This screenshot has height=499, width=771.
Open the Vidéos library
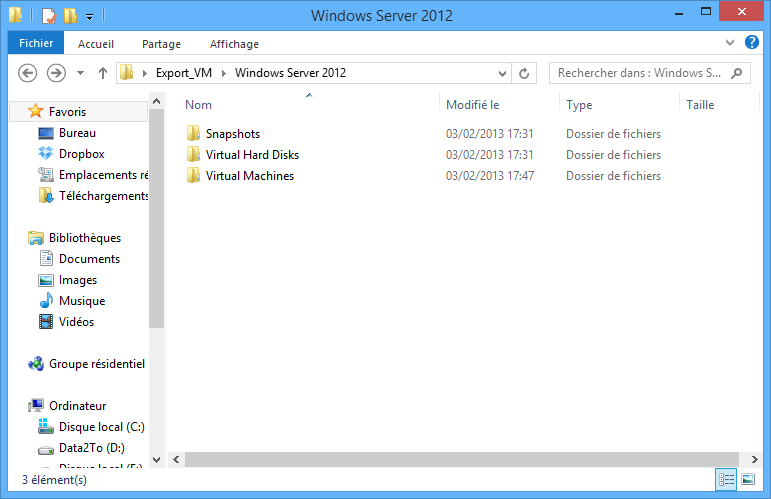tap(76, 322)
